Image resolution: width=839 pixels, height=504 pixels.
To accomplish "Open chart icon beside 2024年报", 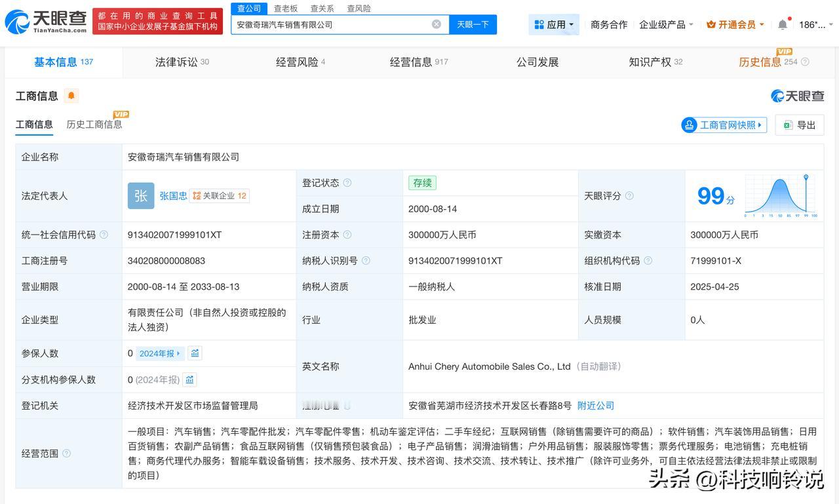I will pyautogui.click(x=195, y=353).
